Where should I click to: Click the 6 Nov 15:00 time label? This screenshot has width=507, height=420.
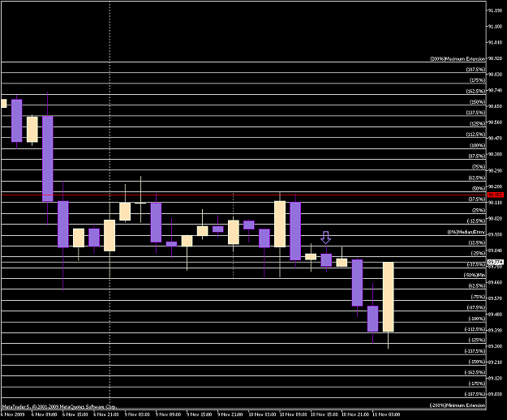(x=75, y=414)
